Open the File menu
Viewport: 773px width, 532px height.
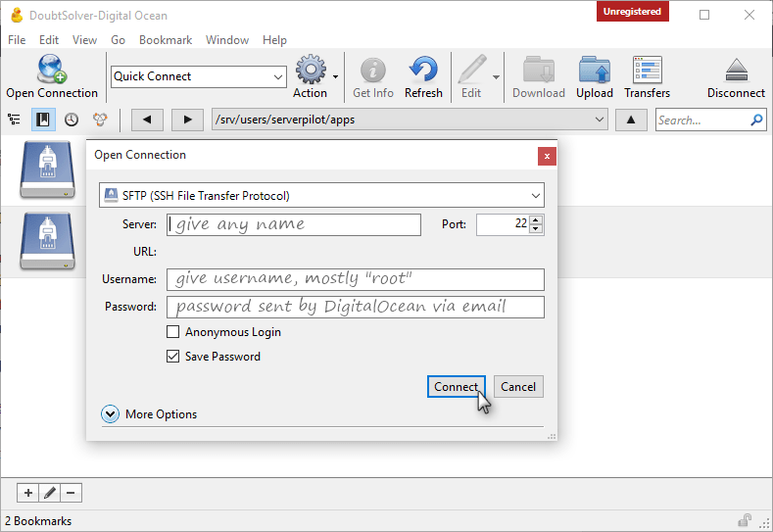pyautogui.click(x=17, y=40)
